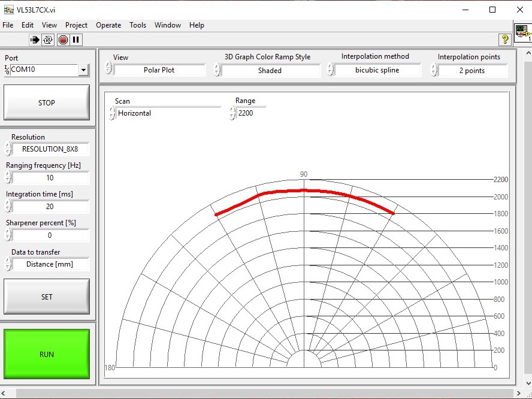Click the green RUN button
This screenshot has height=399, width=532.
click(47, 354)
